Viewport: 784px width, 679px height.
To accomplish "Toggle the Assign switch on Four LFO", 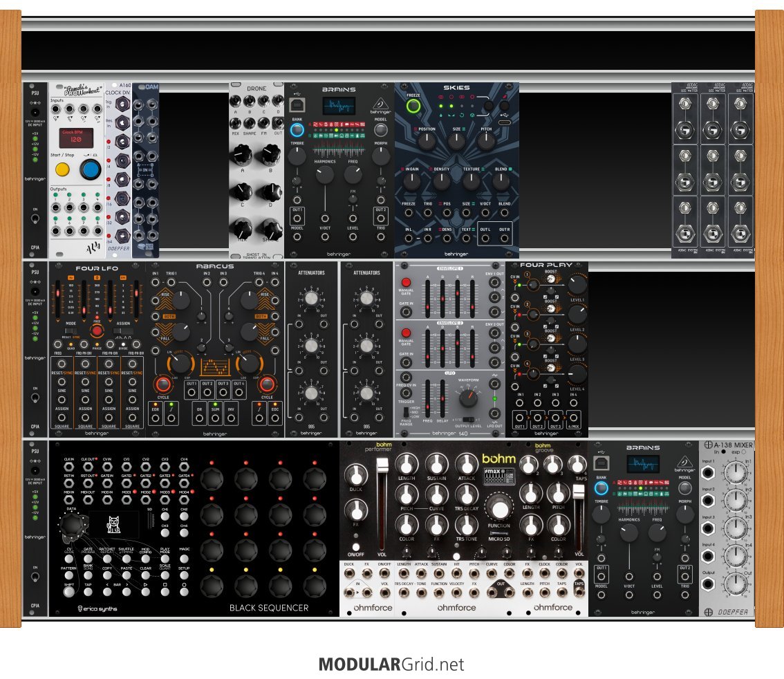I will [x=123, y=331].
